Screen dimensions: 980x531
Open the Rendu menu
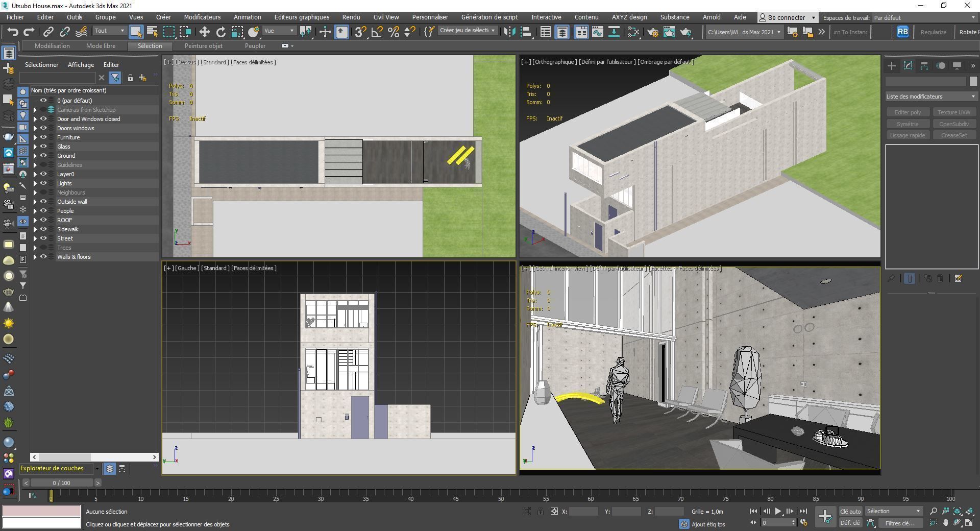(351, 17)
